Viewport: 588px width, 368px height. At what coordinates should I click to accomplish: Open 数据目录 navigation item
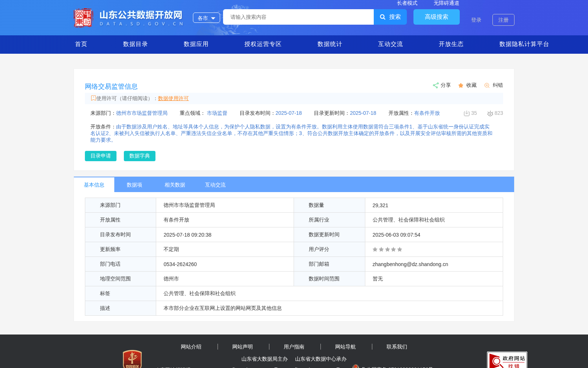click(135, 44)
